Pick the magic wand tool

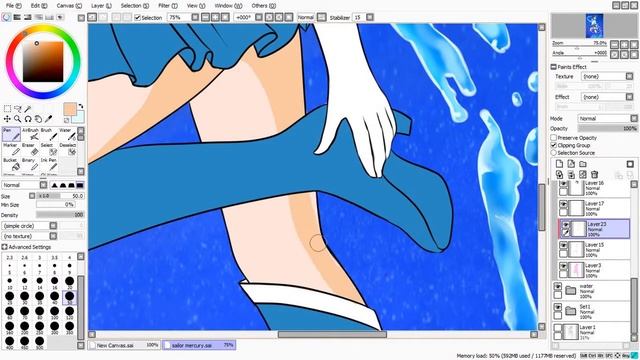[x=28, y=109]
